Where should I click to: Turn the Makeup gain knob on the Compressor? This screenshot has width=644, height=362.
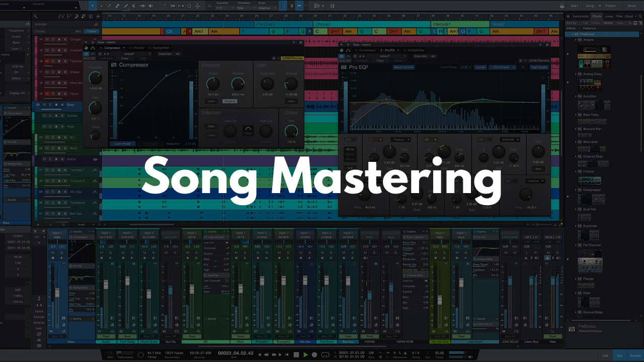[x=291, y=83]
